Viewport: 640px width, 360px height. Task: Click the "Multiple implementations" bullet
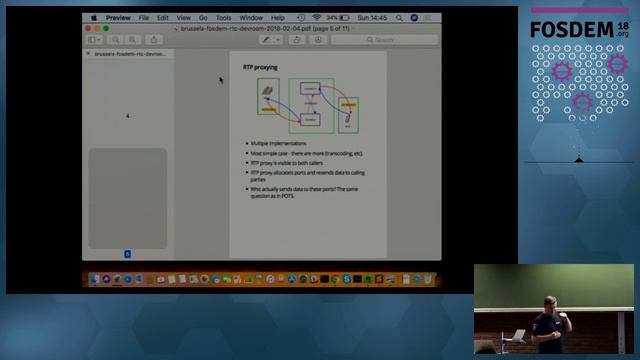click(278, 143)
